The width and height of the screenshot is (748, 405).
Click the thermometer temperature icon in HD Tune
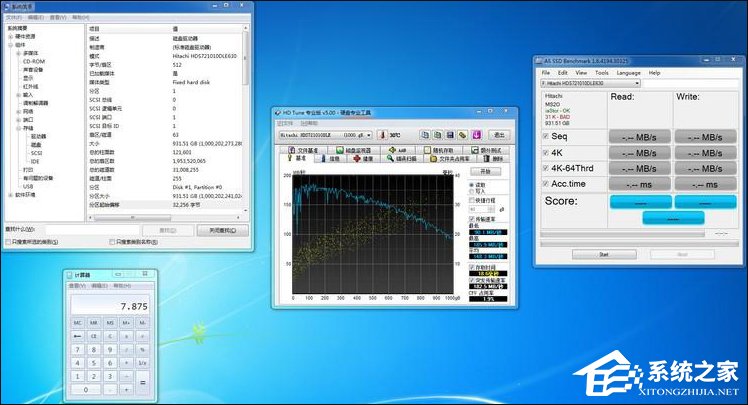382,134
